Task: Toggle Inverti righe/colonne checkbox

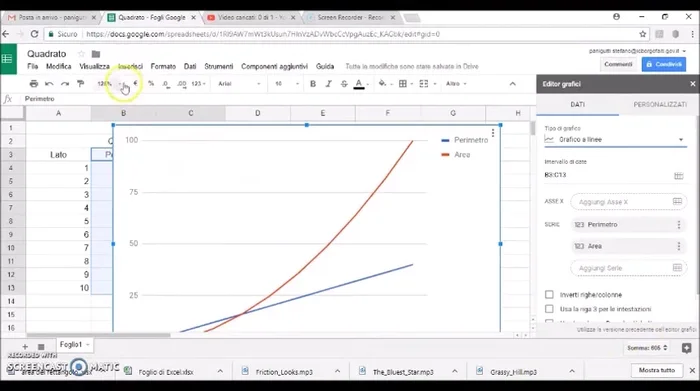Action: pos(549,295)
